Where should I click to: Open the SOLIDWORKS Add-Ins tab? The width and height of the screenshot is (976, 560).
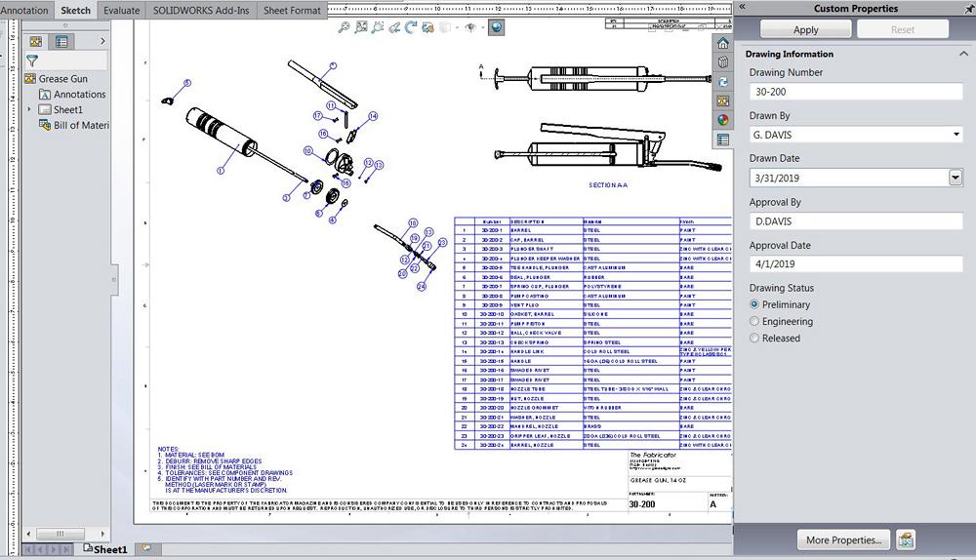coord(200,10)
